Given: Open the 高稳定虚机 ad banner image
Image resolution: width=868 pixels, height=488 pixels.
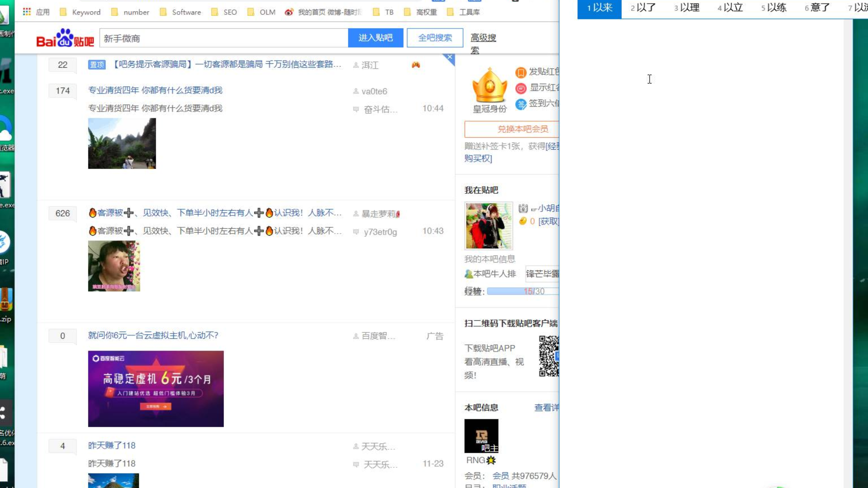Looking at the screenshot, I should (156, 389).
